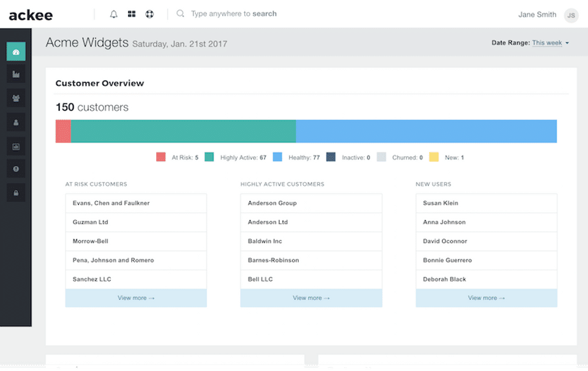Open Guzman Ltd customer
Screen dimensions: 588x371
(x=136, y=223)
